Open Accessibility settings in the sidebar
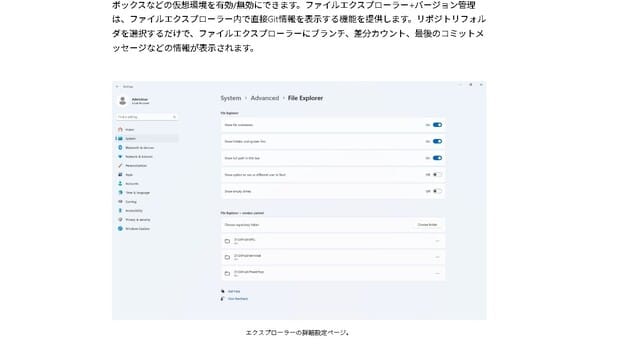Image resolution: width=640 pixels, height=361 pixels. 130,210
